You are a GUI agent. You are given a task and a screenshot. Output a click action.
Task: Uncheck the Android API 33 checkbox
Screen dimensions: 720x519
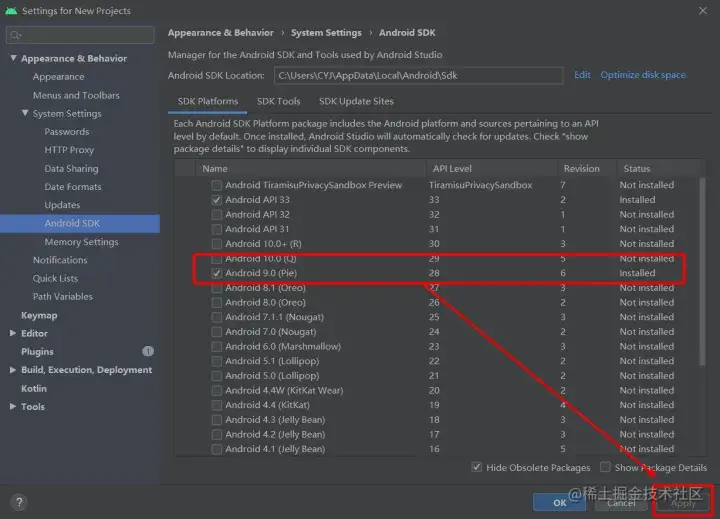click(x=217, y=200)
